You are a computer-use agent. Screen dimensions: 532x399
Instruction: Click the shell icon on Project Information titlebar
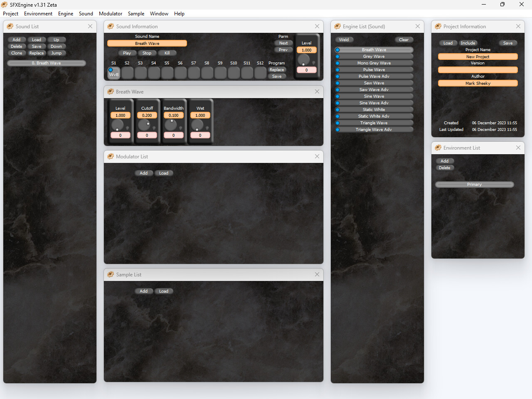438,26
